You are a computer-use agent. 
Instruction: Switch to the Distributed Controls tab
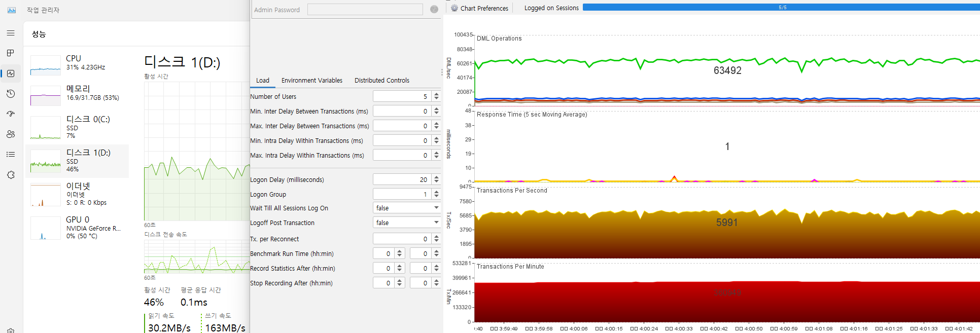point(381,80)
